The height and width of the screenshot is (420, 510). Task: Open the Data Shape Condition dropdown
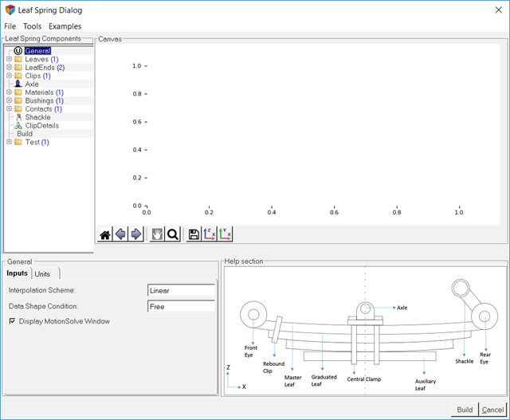pyautogui.click(x=181, y=306)
